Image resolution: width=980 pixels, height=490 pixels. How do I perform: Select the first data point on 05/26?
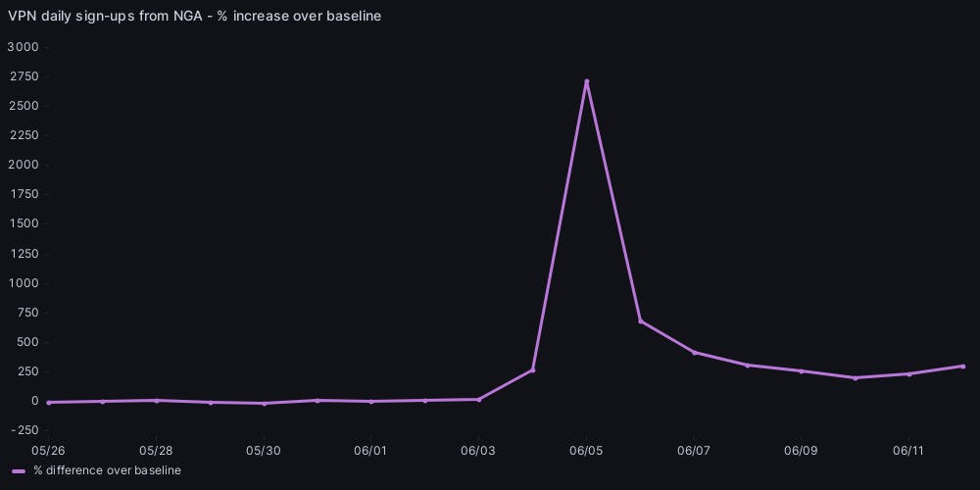click(48, 403)
